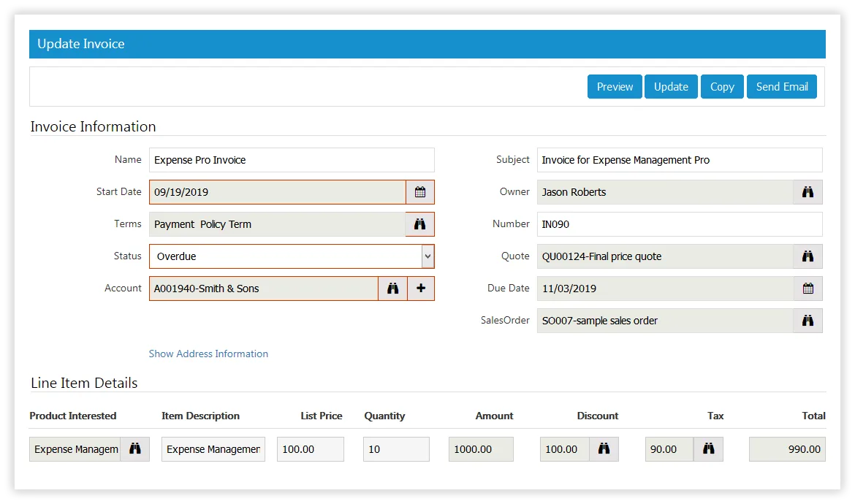The image size is (855, 504).
Task: Select the Number field containing IN090
Action: (680, 224)
